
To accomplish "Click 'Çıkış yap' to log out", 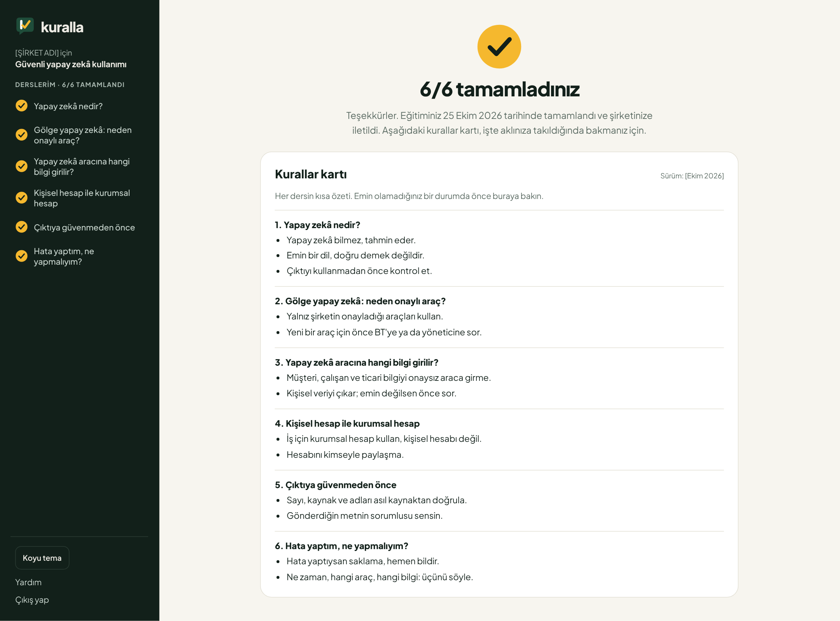I will [32, 600].
